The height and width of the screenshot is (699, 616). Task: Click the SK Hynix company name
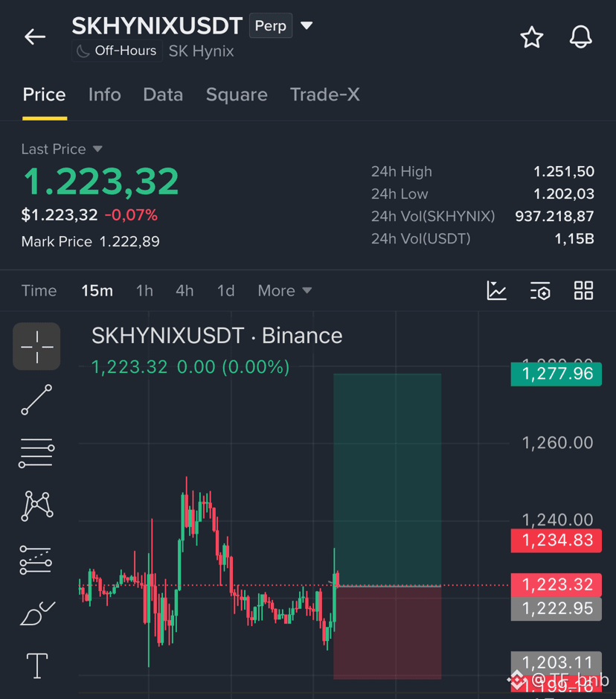coord(202,51)
